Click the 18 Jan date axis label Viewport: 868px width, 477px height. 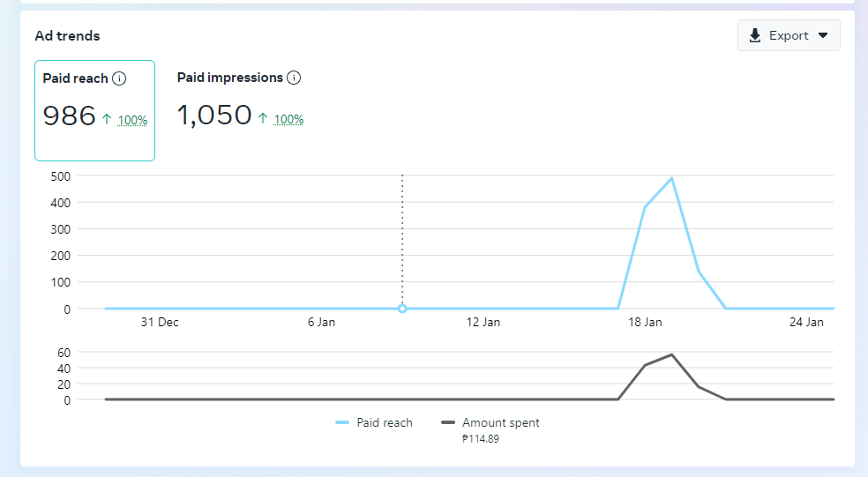tap(645, 323)
